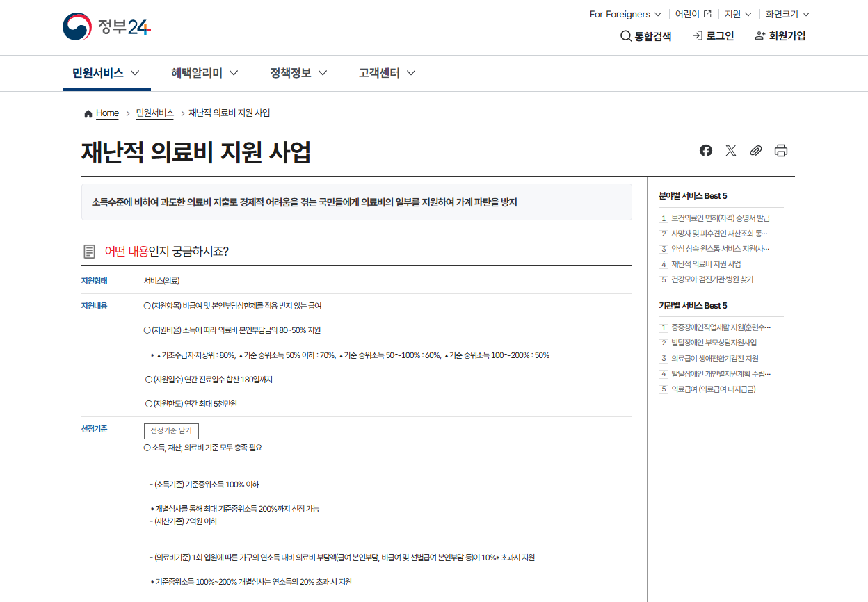The image size is (868, 602).
Task: Open 어린이 site via external-link icon
Action: tap(706, 13)
